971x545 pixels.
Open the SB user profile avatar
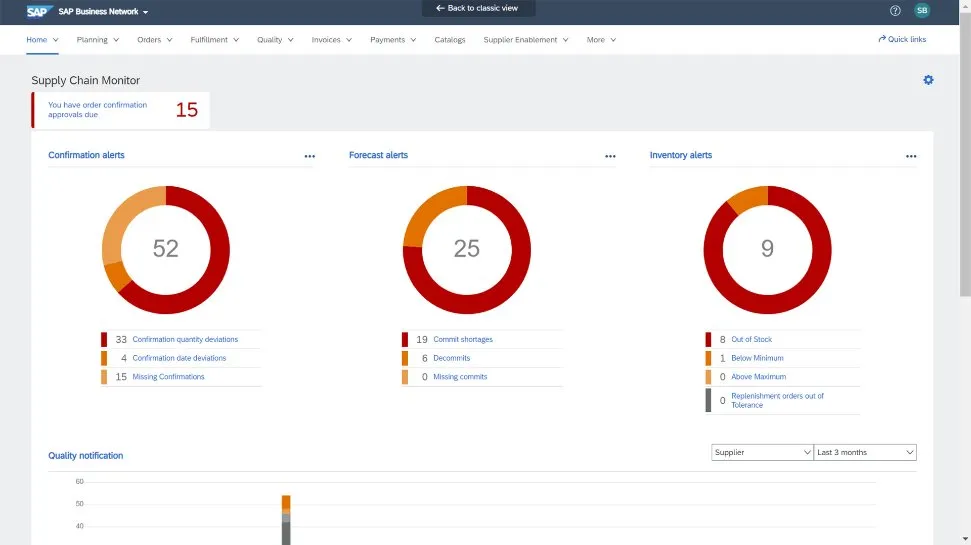[x=922, y=11]
